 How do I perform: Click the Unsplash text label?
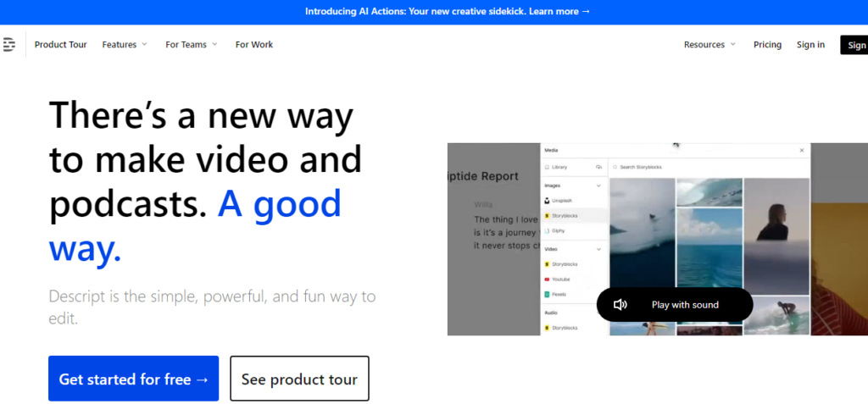point(562,201)
